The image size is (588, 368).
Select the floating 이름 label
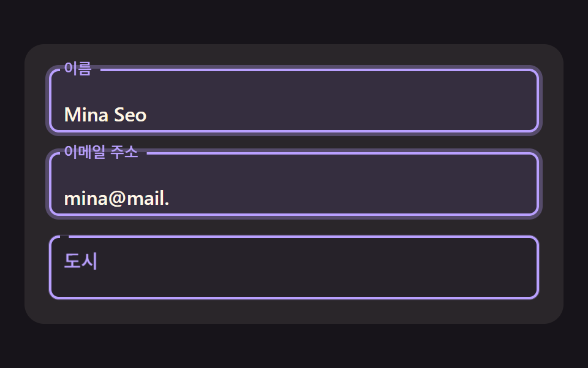click(78, 68)
